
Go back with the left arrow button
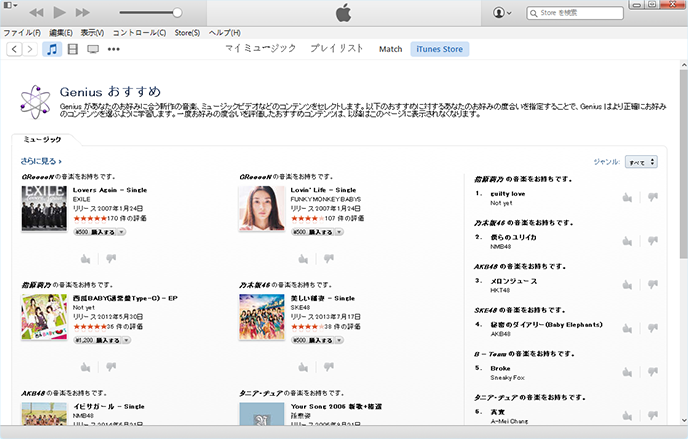coord(14,49)
